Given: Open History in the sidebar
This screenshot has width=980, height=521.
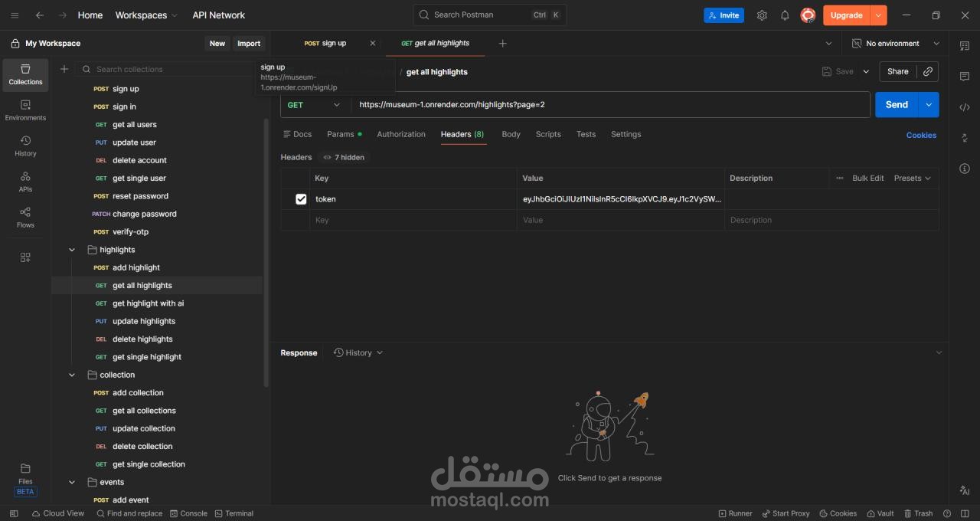Looking at the screenshot, I should (x=25, y=146).
